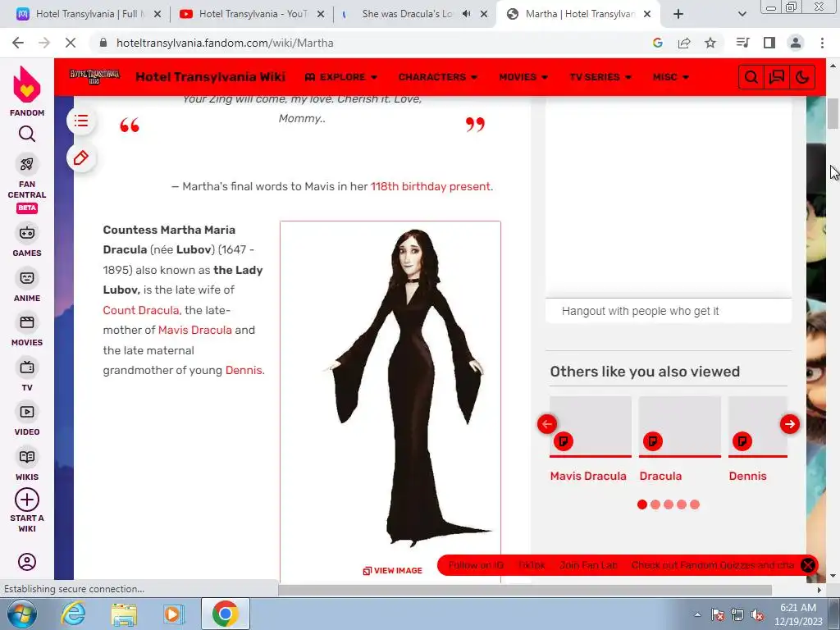Open the tab search dropdown arrow
840x630 pixels.
[742, 14]
